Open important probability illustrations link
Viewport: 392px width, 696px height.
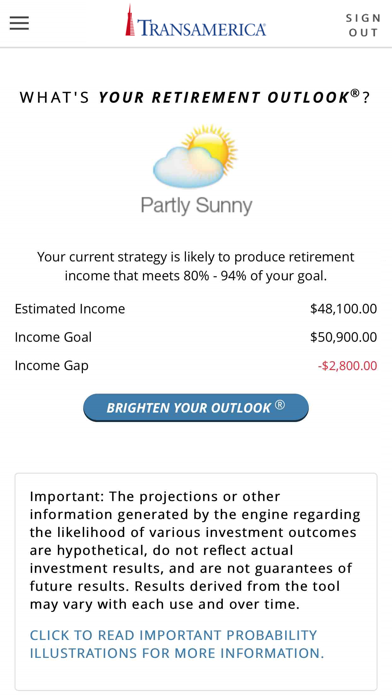click(177, 644)
